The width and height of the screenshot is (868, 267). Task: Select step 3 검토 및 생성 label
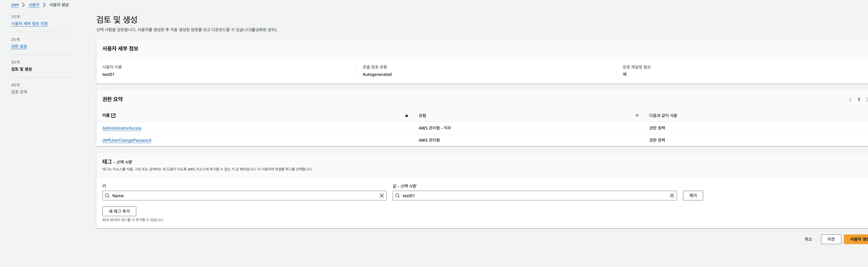22,69
